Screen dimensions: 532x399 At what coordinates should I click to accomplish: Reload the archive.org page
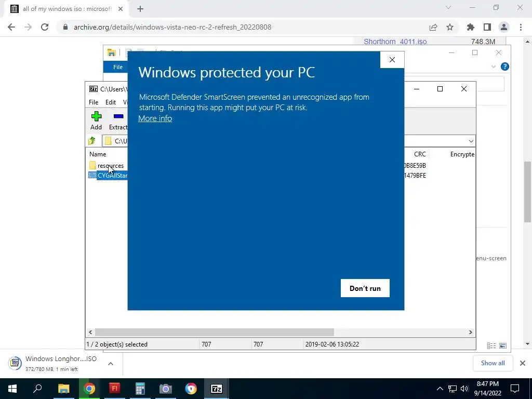click(45, 27)
